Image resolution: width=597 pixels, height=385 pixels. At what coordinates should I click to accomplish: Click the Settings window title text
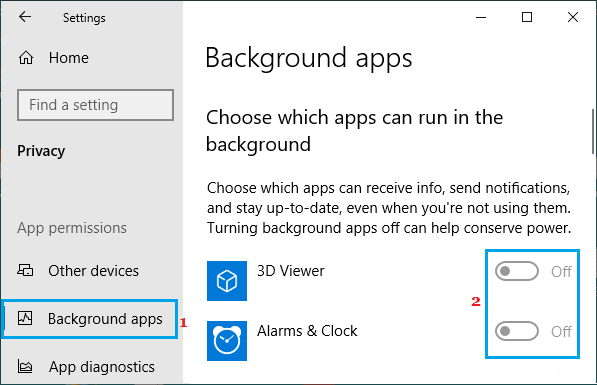84,18
